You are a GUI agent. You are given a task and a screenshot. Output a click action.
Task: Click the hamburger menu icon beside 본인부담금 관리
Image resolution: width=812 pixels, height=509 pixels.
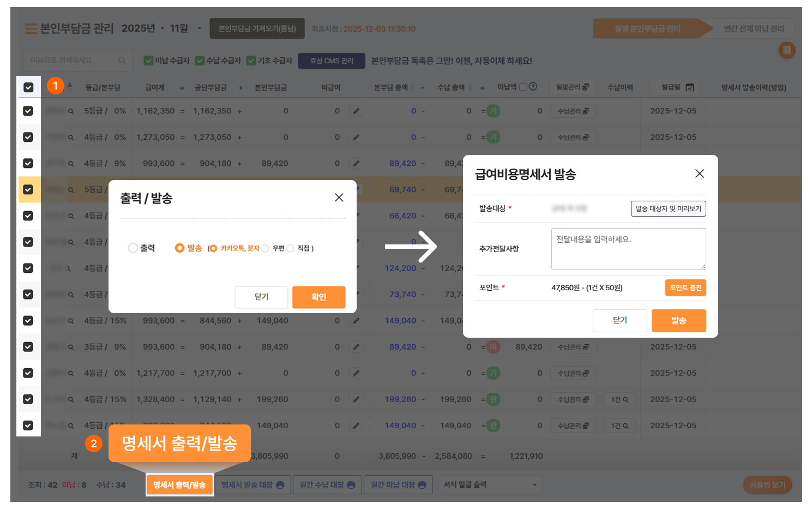point(31,29)
